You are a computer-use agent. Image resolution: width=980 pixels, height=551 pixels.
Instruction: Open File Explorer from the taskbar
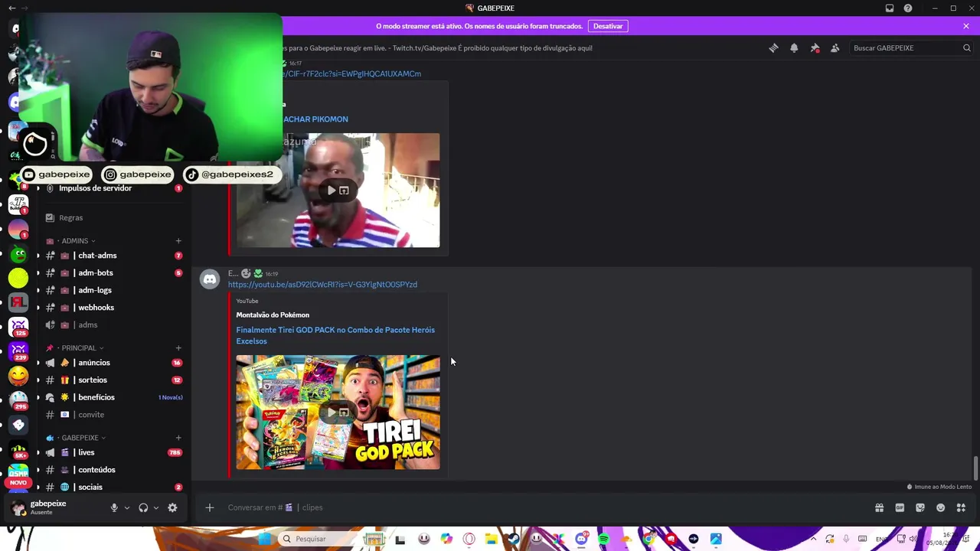(491, 539)
